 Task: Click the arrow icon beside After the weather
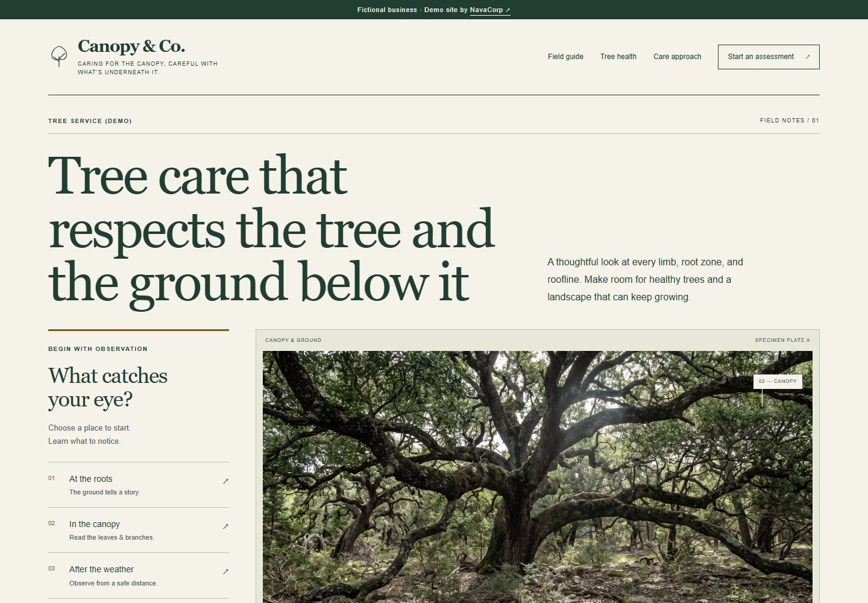click(x=225, y=572)
